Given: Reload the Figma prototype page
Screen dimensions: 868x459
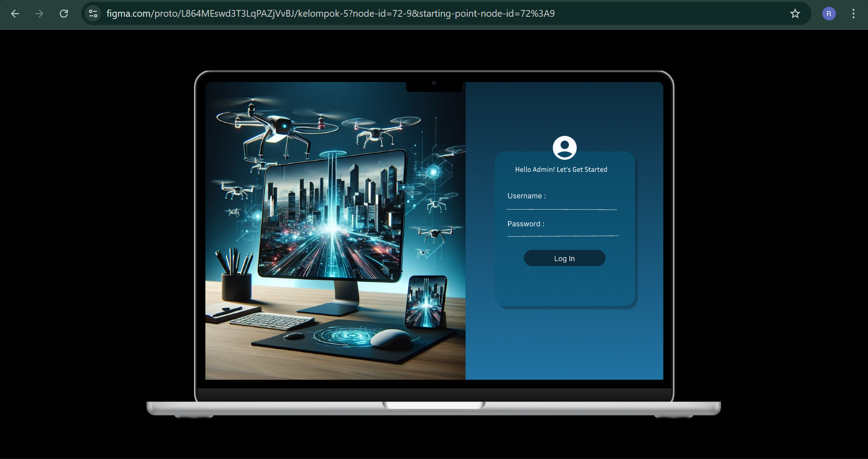Looking at the screenshot, I should pos(64,14).
